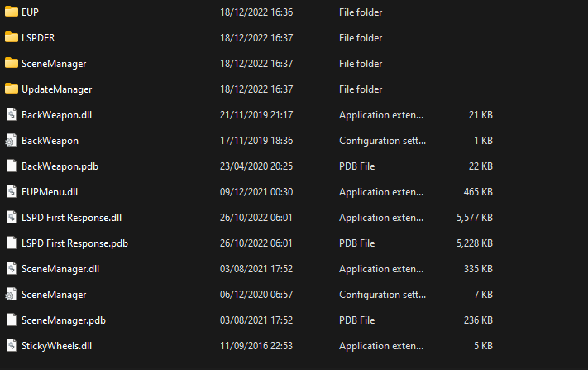588x370 pixels.
Task: Click the UpdateManager folder icon
Action: coord(11,89)
